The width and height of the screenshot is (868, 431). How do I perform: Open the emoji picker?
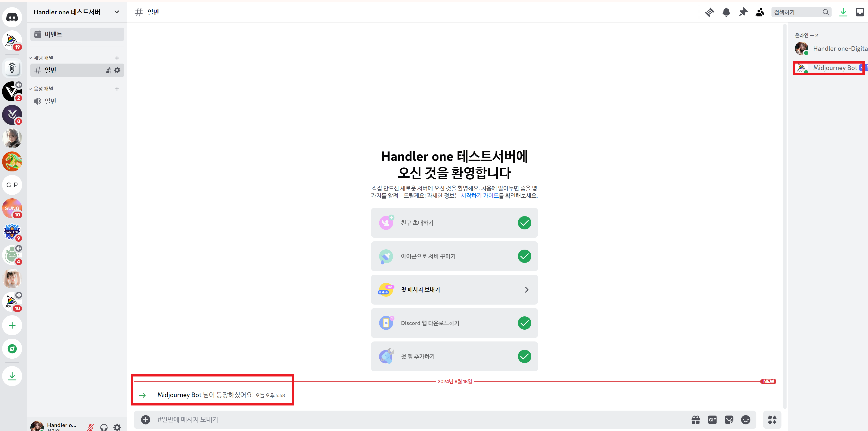tap(746, 420)
